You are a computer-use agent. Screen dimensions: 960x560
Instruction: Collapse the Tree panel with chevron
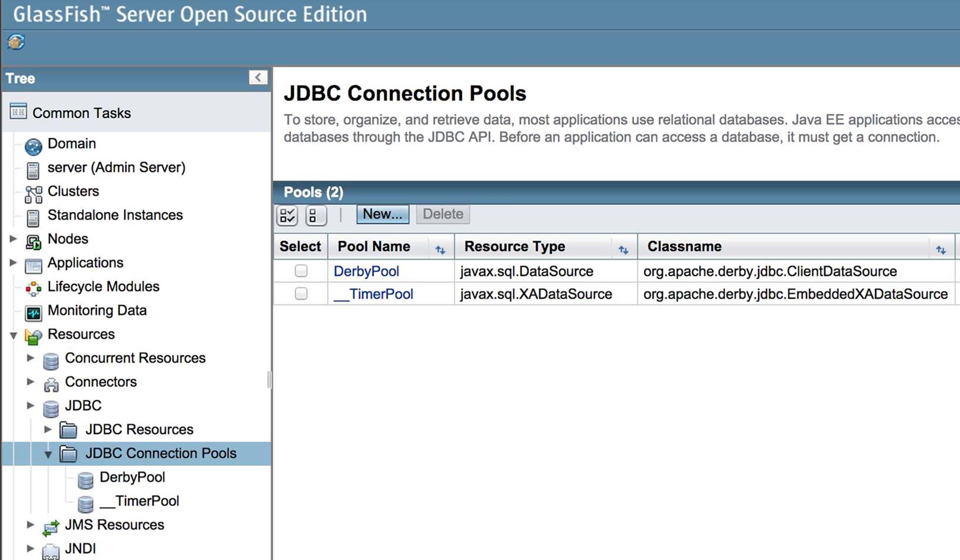coord(258,78)
